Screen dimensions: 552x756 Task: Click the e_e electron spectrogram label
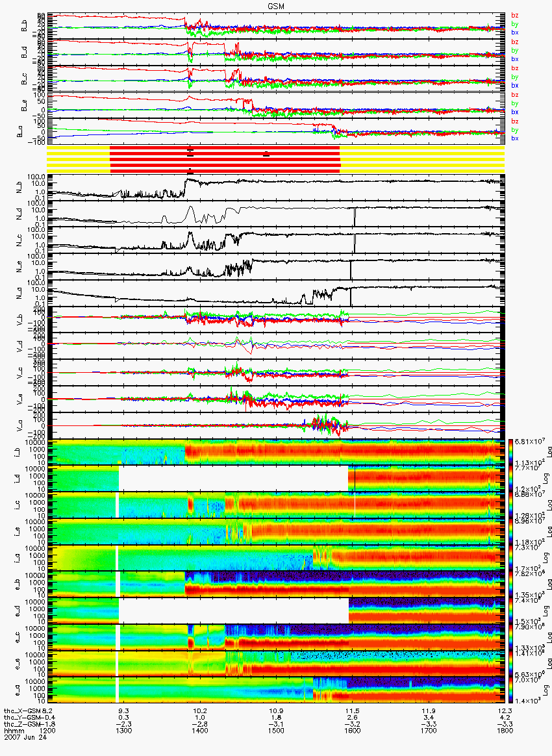point(17,664)
